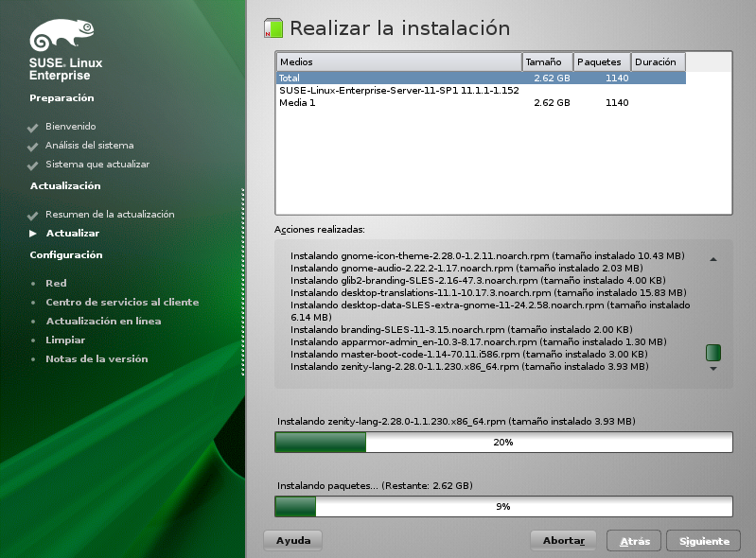Click the checkmark beside Análisis del sistema
Image resolution: width=756 pixels, height=558 pixels.
(33, 146)
